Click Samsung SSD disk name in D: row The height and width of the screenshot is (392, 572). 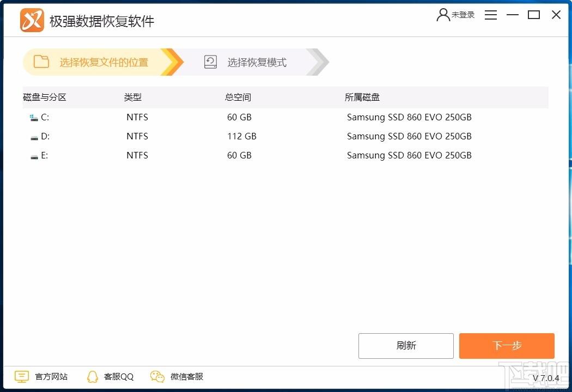tap(409, 136)
